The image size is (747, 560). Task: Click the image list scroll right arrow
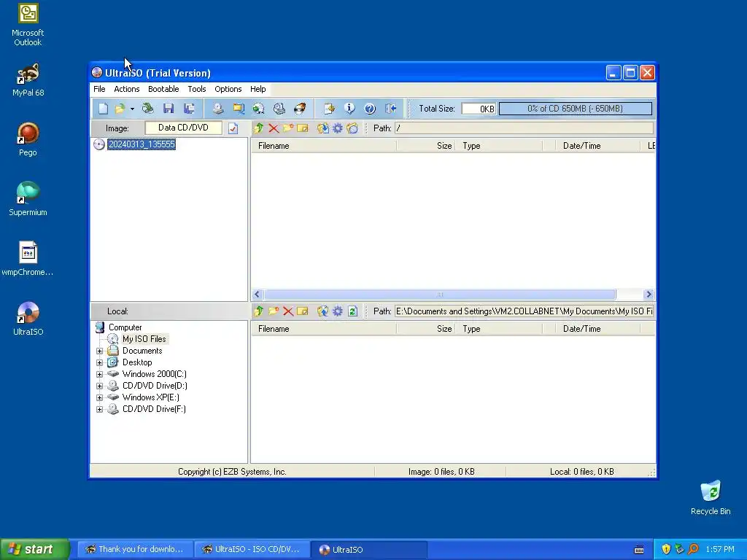click(649, 295)
